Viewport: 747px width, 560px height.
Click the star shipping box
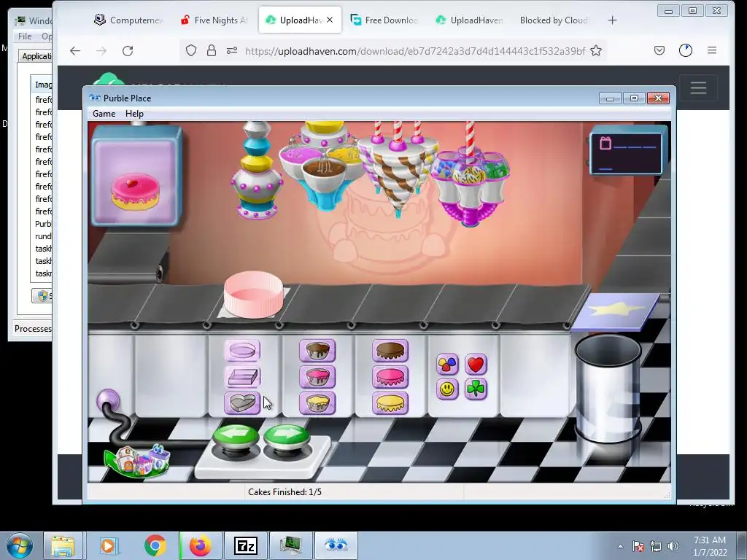616,311
